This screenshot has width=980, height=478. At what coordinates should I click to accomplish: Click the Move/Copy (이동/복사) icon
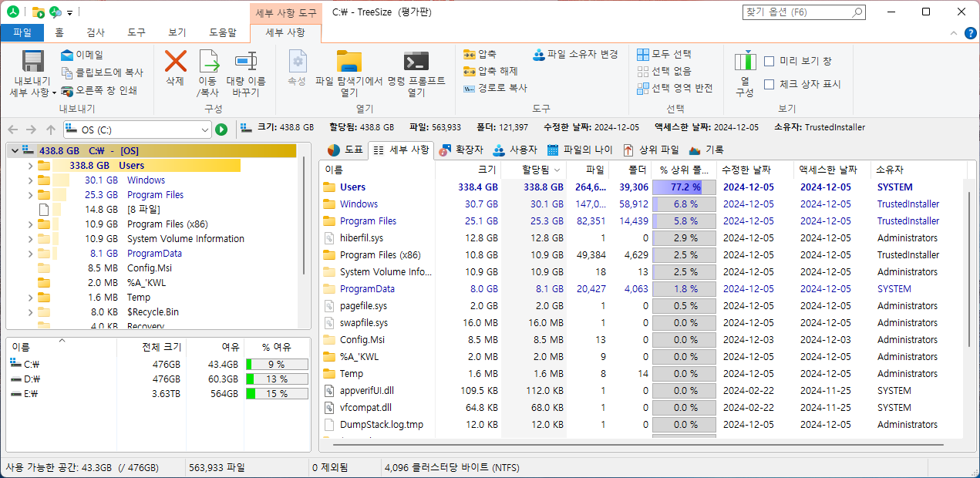[x=209, y=62]
